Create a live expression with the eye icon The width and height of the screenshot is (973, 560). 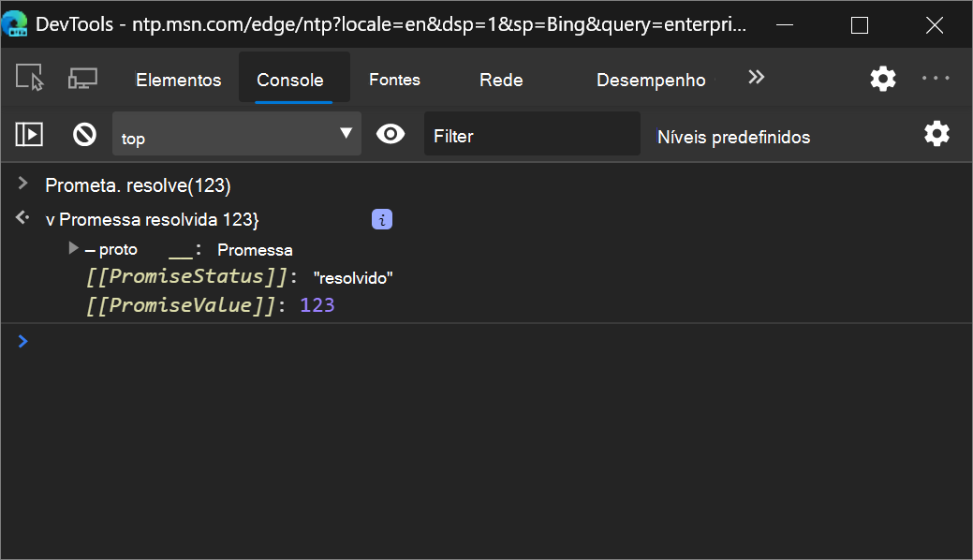tap(391, 134)
